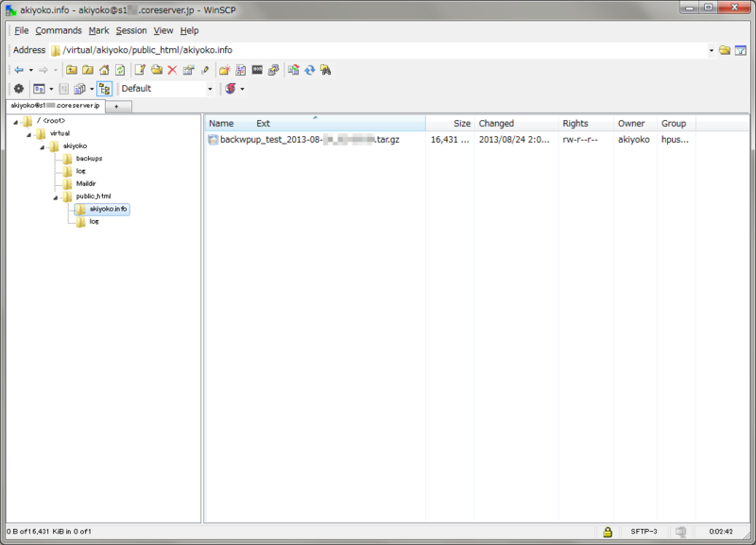Open the Mark menu
The width and height of the screenshot is (756, 545).
click(x=99, y=30)
